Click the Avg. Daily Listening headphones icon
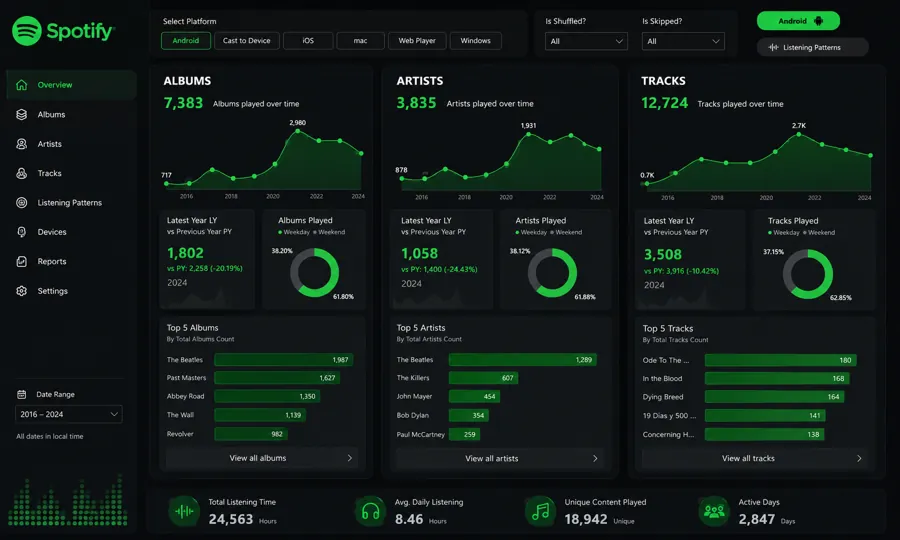Viewport: 900px width, 540px height. (x=371, y=511)
